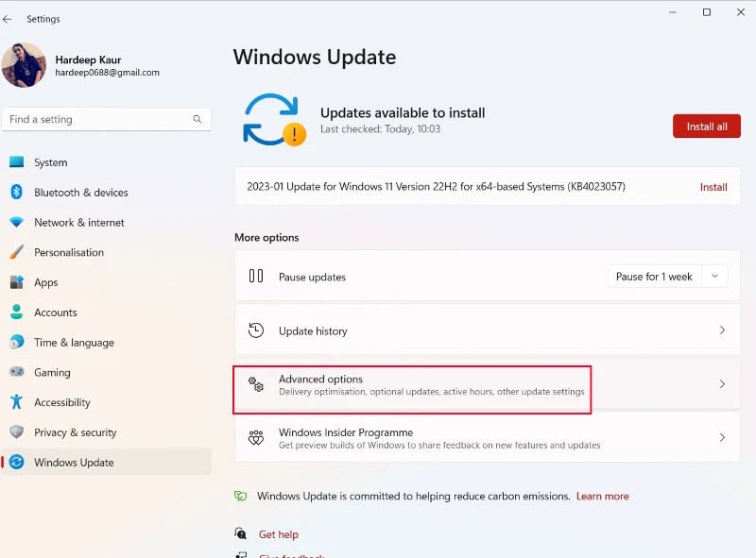
Task: Click the update sync status icon
Action: point(274,120)
